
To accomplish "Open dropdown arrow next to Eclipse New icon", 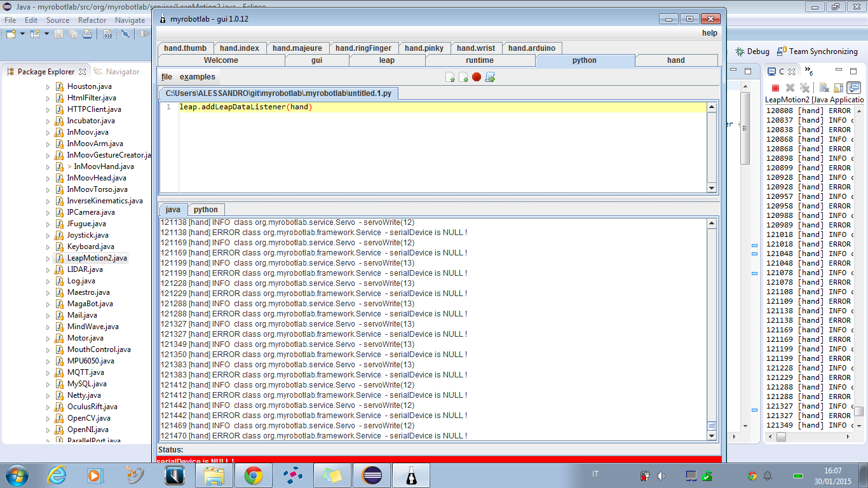I will pos(23,34).
